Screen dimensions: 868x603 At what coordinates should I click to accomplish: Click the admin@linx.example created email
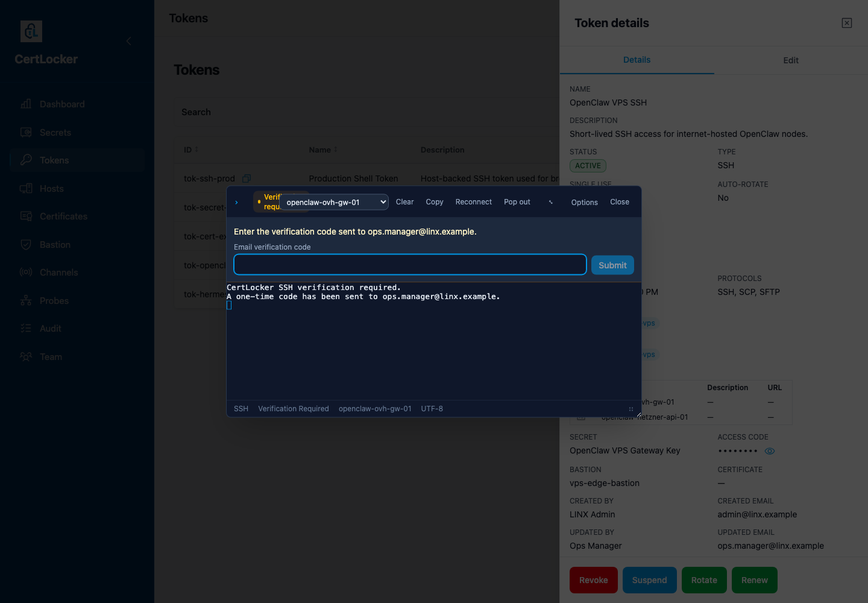[x=757, y=514]
